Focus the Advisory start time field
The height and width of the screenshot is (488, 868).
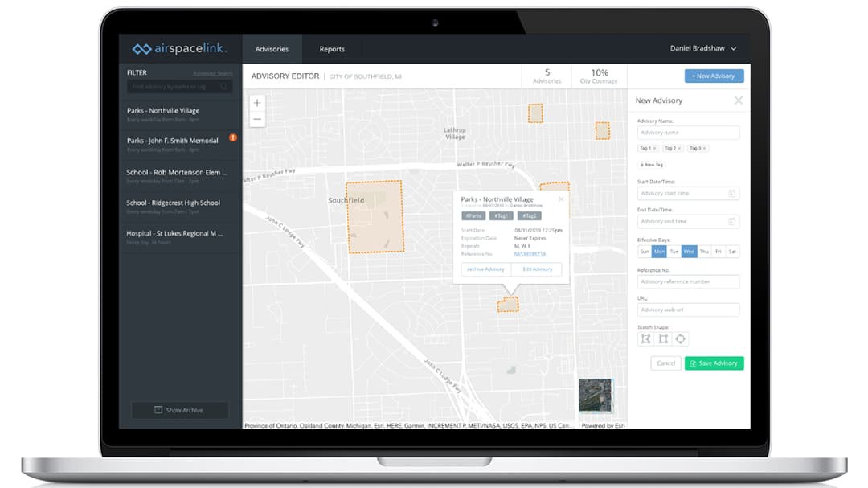(688, 193)
